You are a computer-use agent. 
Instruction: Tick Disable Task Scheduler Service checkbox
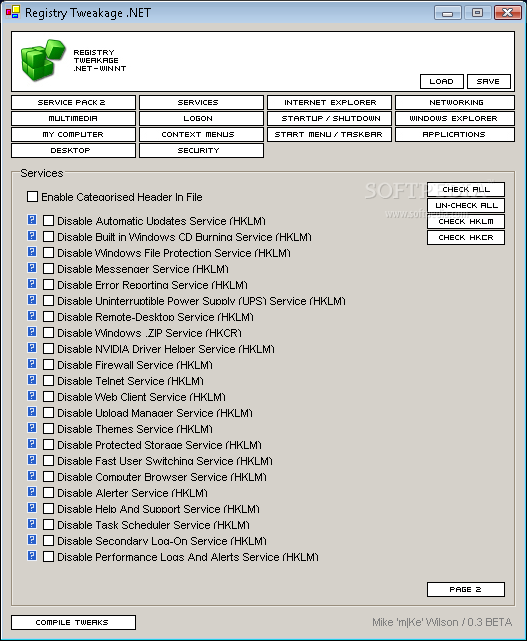click(x=48, y=524)
